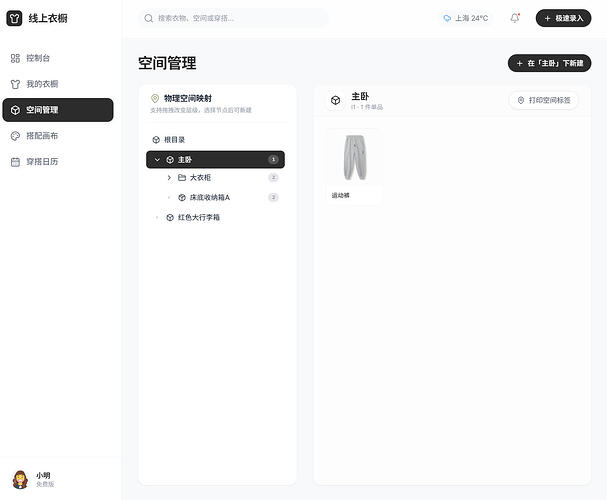
Task: Click the count badge on 床底收纳箱A row
Action: [273, 197]
